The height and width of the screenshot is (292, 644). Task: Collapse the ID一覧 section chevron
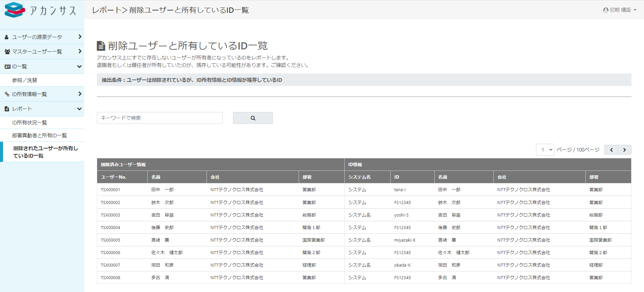[80, 66]
